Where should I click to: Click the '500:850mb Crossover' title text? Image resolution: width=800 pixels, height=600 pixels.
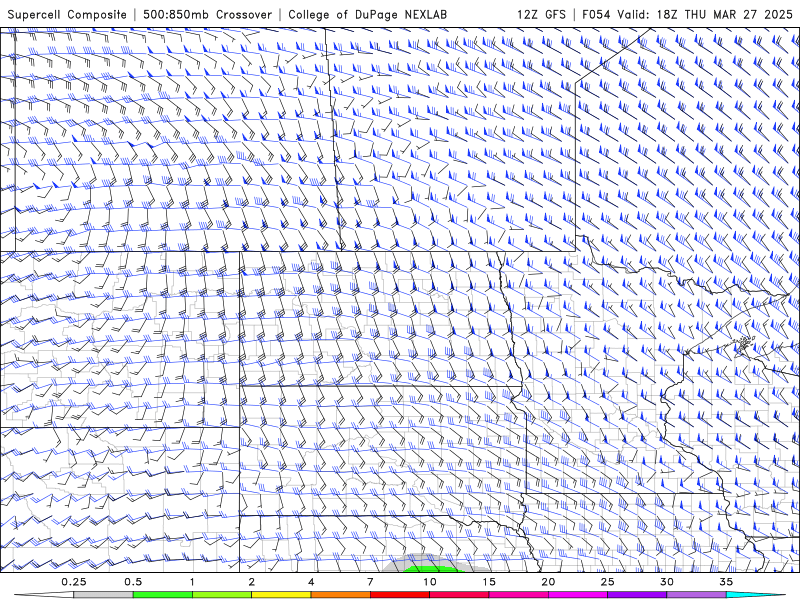207,14
